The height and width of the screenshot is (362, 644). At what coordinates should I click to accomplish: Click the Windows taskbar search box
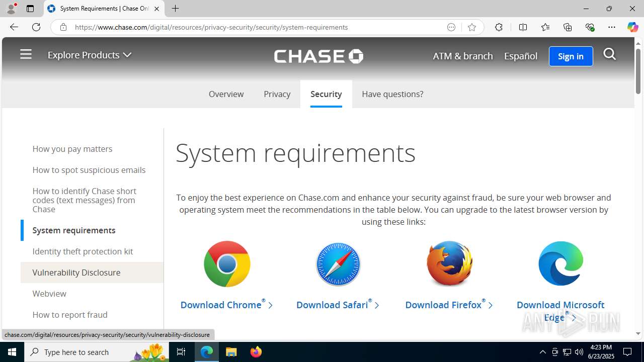pos(96,352)
